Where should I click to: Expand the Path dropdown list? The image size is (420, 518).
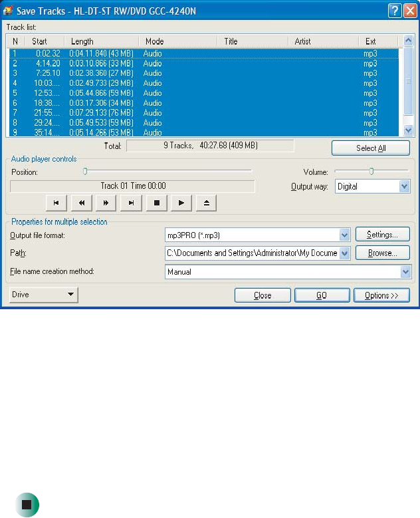344,253
